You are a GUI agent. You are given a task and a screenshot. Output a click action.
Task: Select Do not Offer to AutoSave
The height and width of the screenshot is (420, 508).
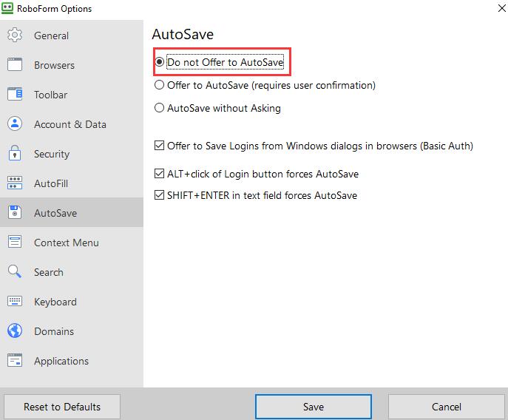tap(160, 63)
